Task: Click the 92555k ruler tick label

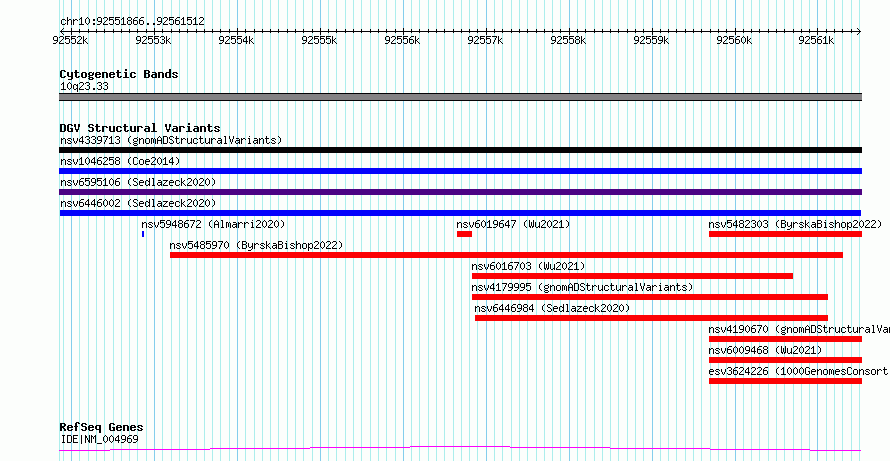Action: click(x=320, y=40)
